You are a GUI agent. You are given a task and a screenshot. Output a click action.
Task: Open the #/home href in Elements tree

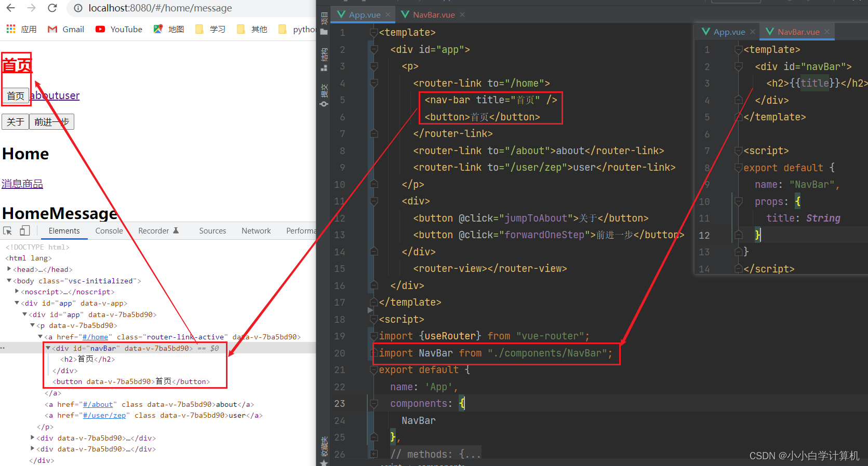[96, 337]
